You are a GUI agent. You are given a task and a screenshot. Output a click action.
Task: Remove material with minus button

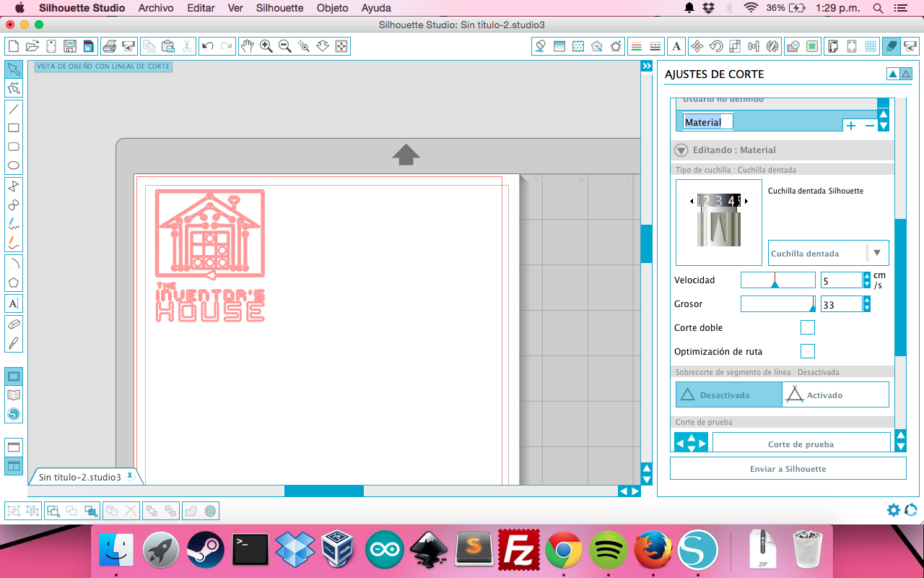869,126
